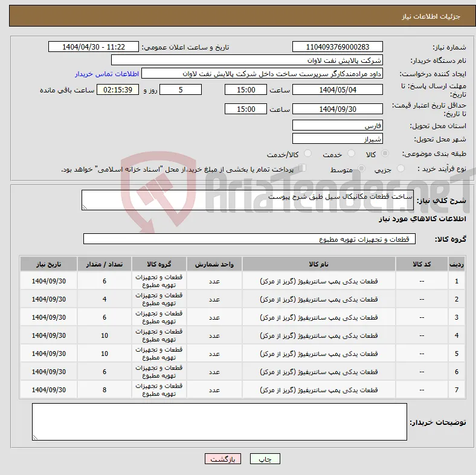Click the بازگشت (back) button

coord(222,459)
